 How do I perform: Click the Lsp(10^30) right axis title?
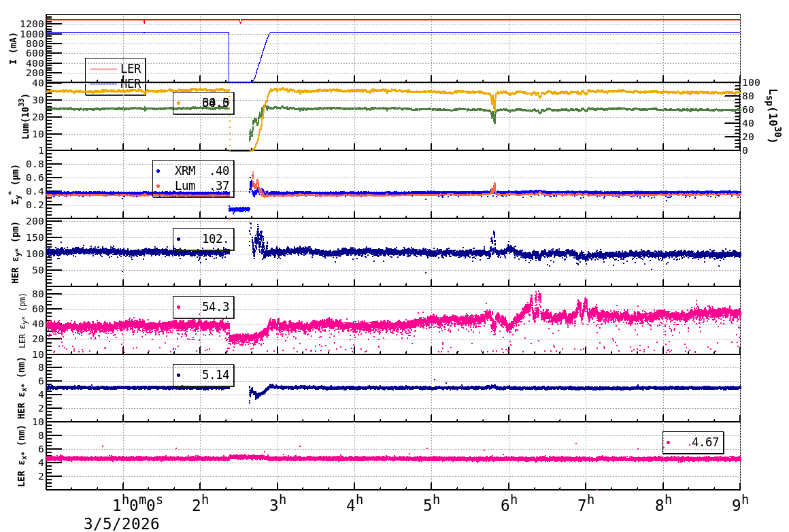tap(774, 116)
